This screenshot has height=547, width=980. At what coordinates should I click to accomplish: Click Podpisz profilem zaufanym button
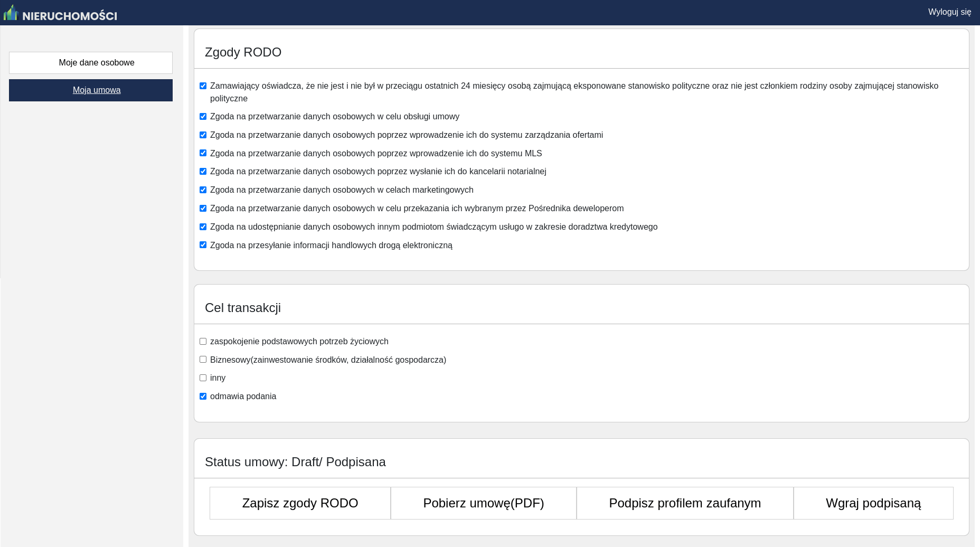[x=685, y=503]
